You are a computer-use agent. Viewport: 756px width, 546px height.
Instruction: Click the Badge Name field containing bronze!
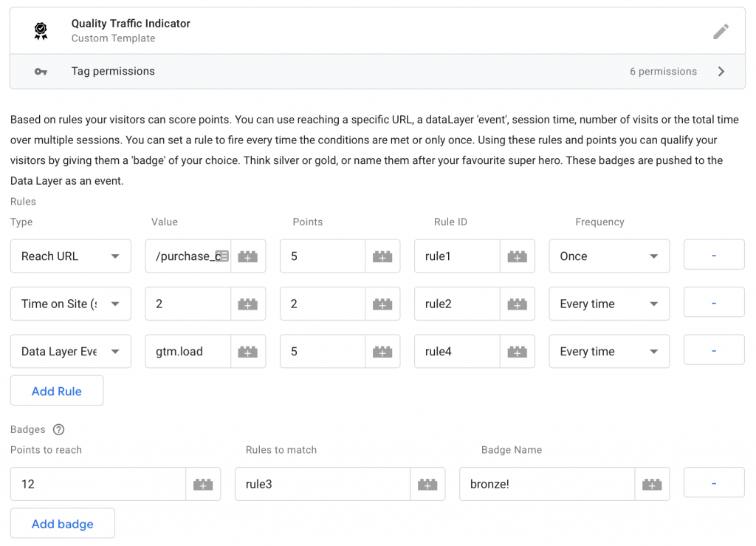[x=546, y=484]
